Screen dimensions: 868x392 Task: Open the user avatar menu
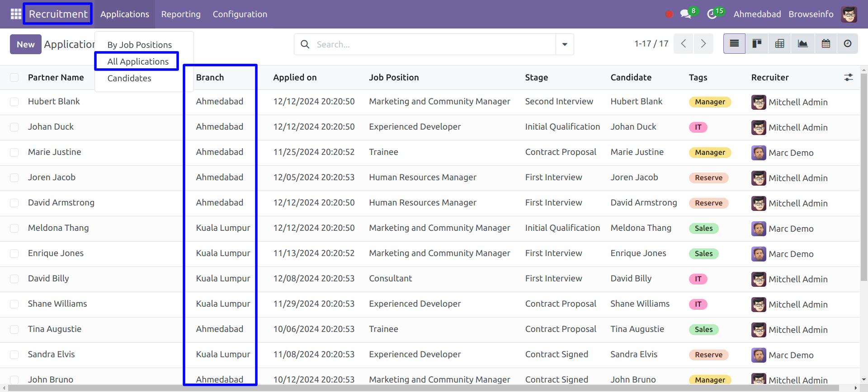[x=849, y=14]
